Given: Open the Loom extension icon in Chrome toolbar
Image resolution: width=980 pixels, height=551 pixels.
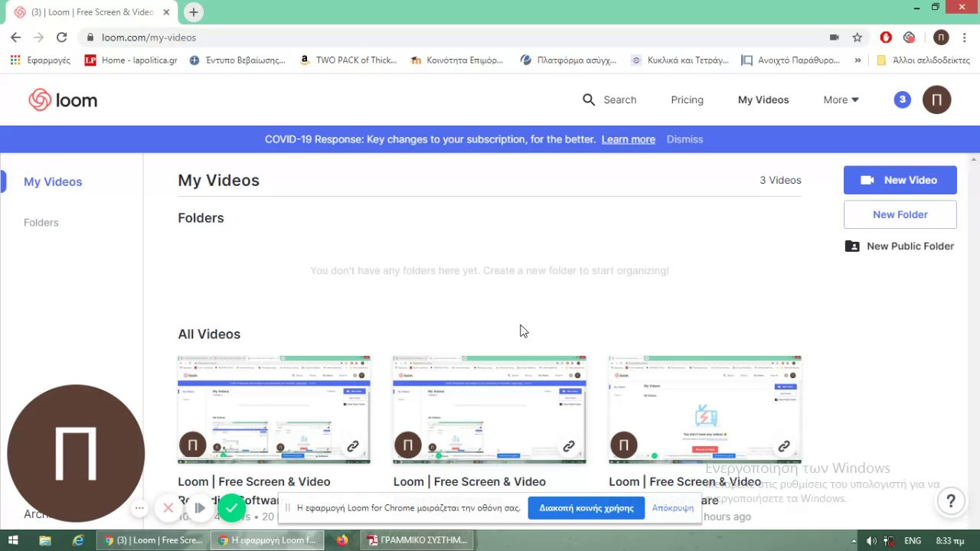Looking at the screenshot, I should (x=910, y=37).
